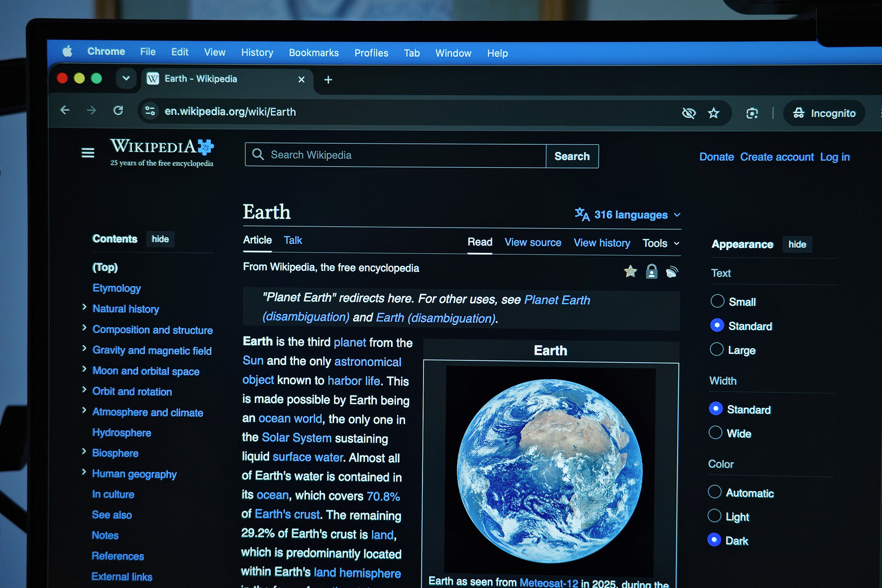
Task: Open the Etymology contents link
Action: [117, 288]
